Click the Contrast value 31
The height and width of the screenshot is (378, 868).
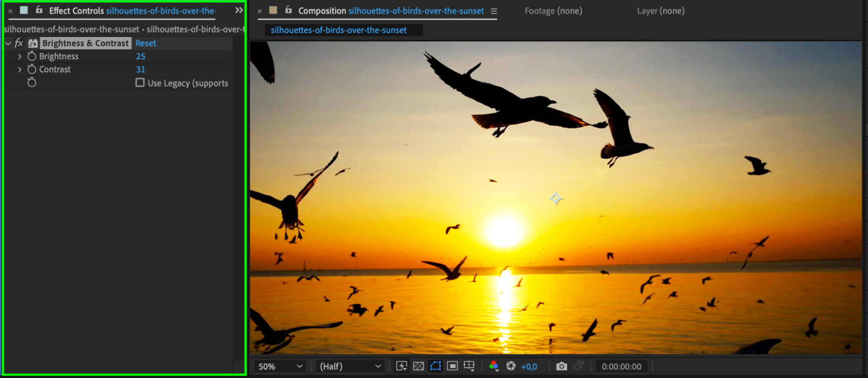pos(141,69)
